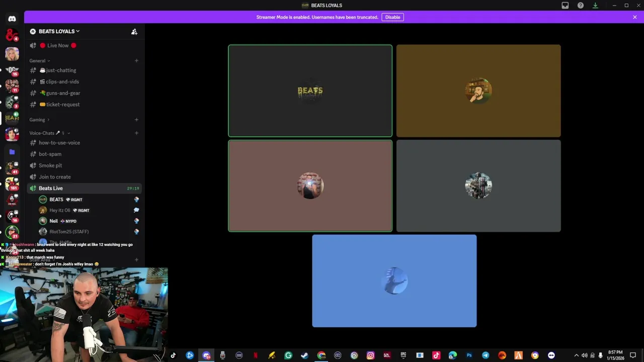Open the just-chatting channel
644x362 pixels.
click(x=84, y=70)
